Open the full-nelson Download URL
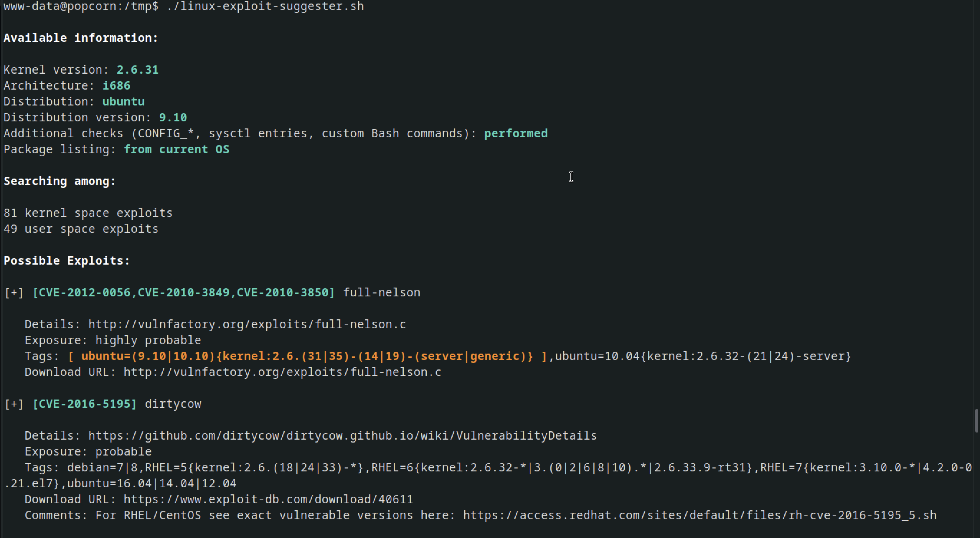 (282, 372)
